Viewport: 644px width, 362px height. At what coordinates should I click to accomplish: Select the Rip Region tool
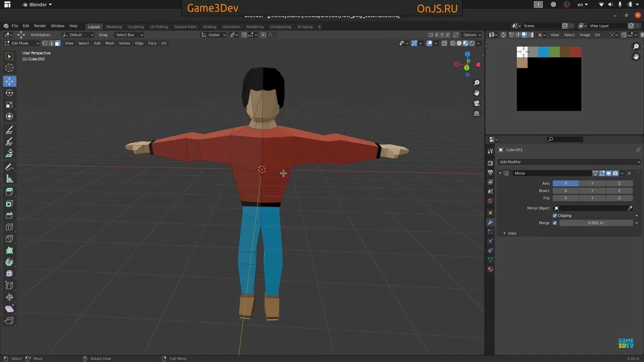pyautogui.click(x=10, y=321)
